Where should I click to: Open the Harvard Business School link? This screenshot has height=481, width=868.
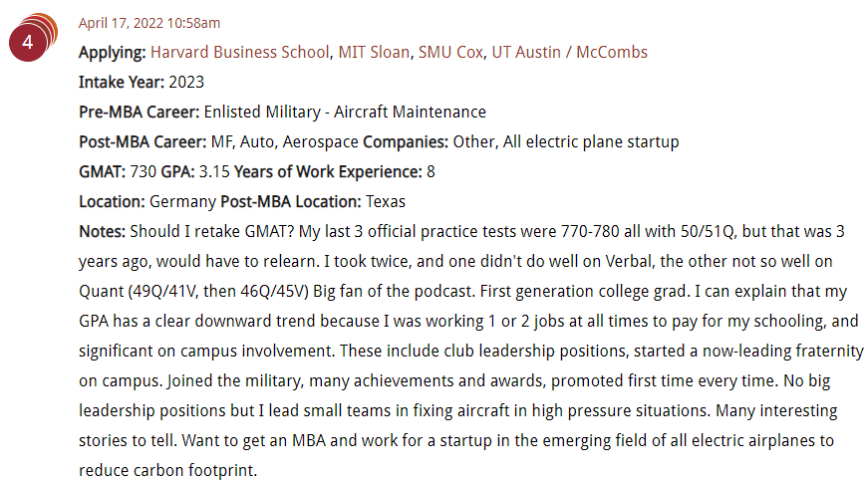(240, 52)
